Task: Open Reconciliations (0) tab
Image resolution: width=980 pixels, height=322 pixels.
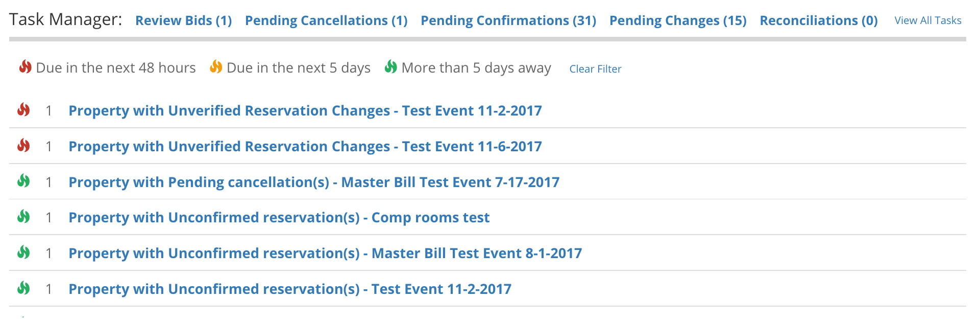Action: (x=819, y=20)
